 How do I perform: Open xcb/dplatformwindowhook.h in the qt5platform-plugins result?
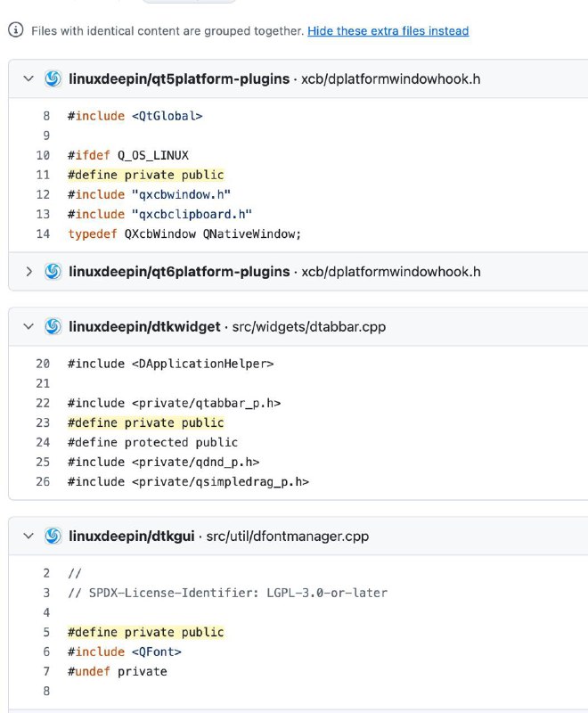click(x=391, y=79)
